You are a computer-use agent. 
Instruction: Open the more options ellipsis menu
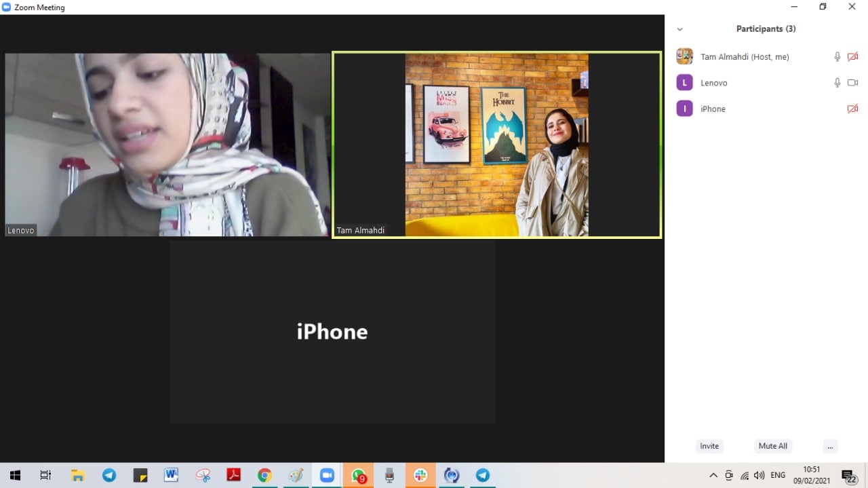pyautogui.click(x=830, y=446)
